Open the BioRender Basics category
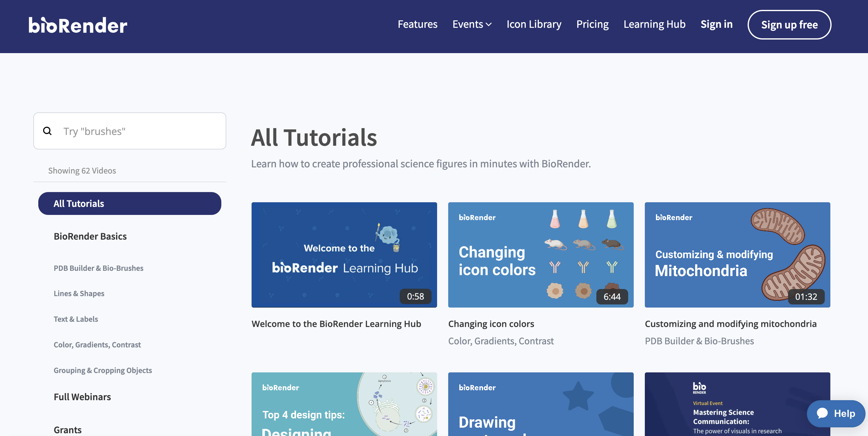868x436 pixels. 90,237
